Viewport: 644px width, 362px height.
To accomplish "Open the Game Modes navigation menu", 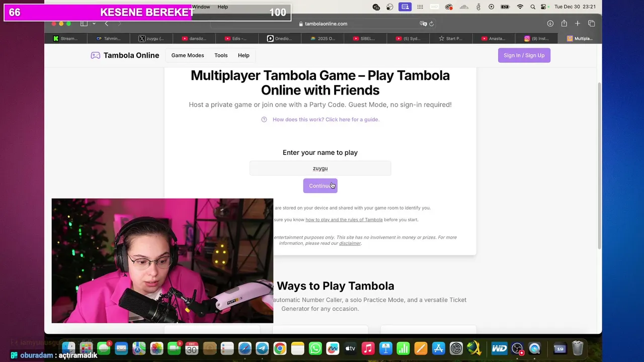I will [188, 55].
